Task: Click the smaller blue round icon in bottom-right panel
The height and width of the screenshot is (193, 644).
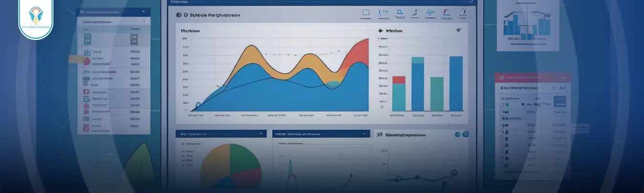Action: [457, 135]
